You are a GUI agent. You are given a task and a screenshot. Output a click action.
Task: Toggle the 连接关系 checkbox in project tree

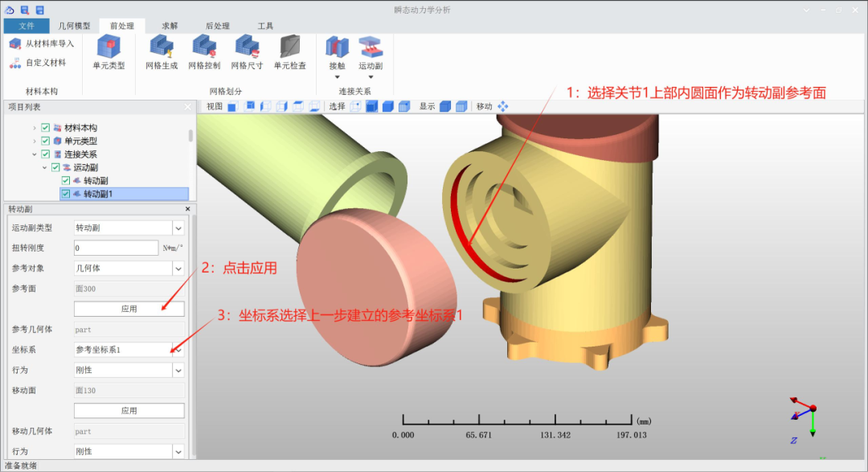[x=45, y=154]
